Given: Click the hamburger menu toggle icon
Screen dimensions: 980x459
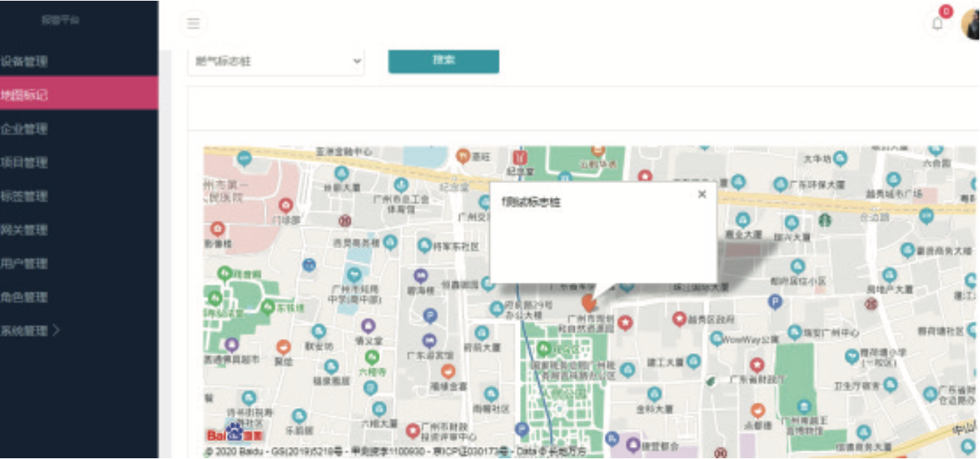Looking at the screenshot, I should [193, 23].
